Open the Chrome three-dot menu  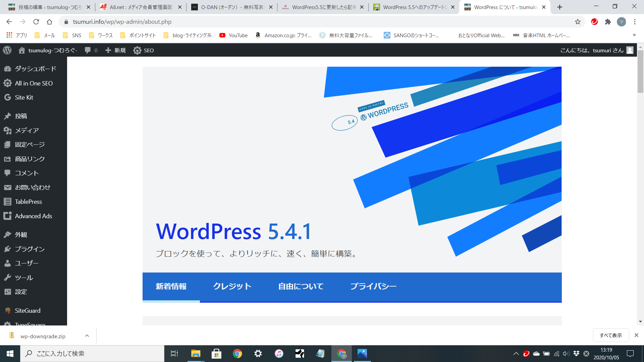[x=635, y=22]
